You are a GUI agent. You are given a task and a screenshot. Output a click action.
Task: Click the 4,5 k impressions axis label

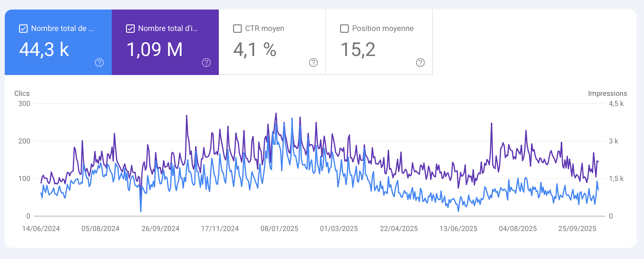coord(616,104)
